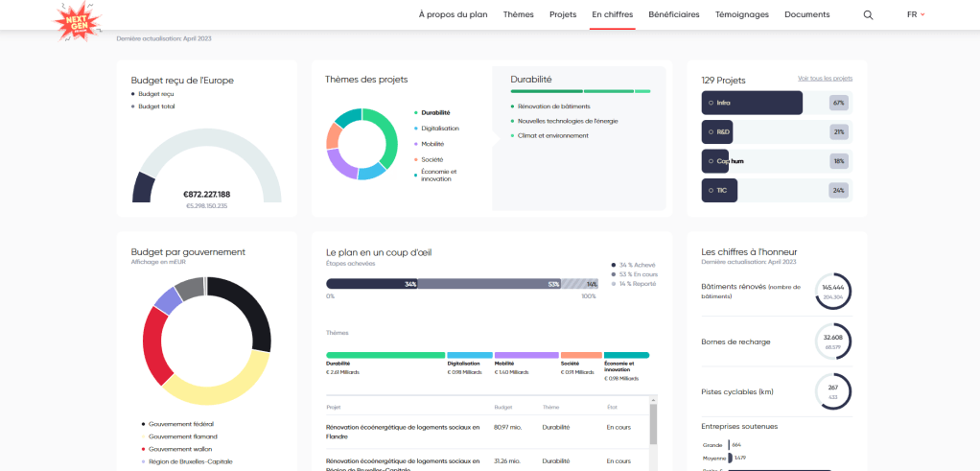Image resolution: width=980 pixels, height=471 pixels.
Task: Click the Voir tous les projets link
Action: tap(825, 78)
